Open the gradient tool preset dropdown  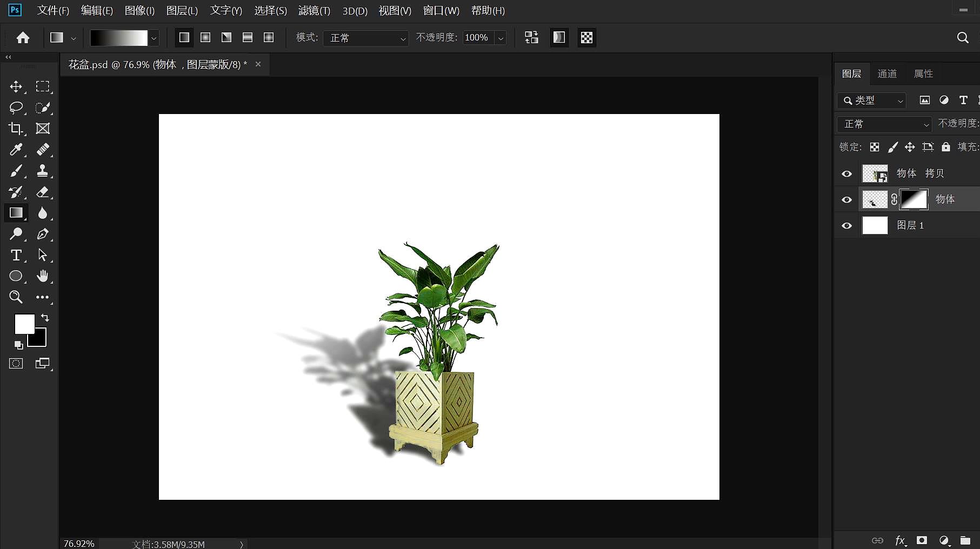(x=74, y=38)
